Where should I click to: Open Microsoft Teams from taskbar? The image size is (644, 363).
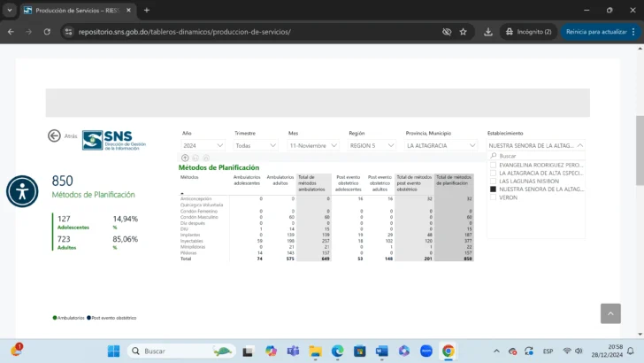pos(293,351)
